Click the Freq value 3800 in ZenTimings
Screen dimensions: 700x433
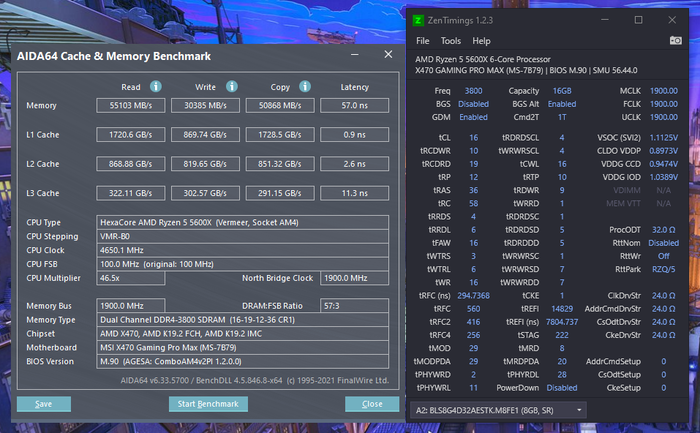473,91
